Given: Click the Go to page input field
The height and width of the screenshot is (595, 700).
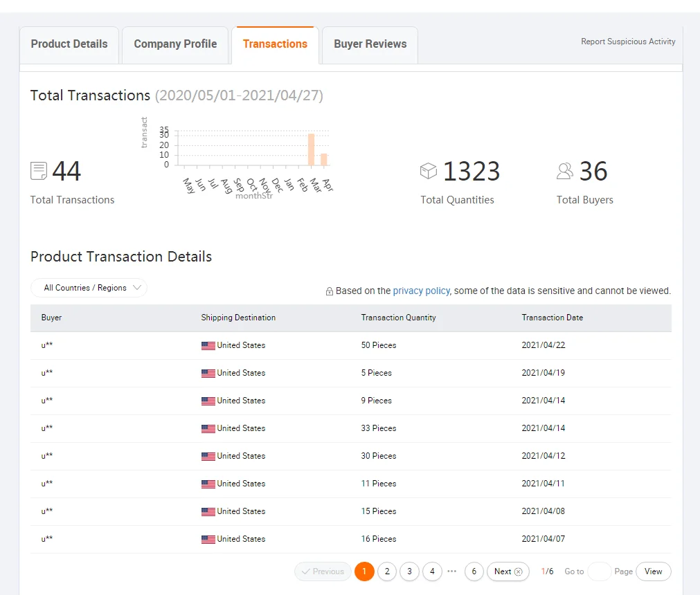Looking at the screenshot, I should point(599,571).
